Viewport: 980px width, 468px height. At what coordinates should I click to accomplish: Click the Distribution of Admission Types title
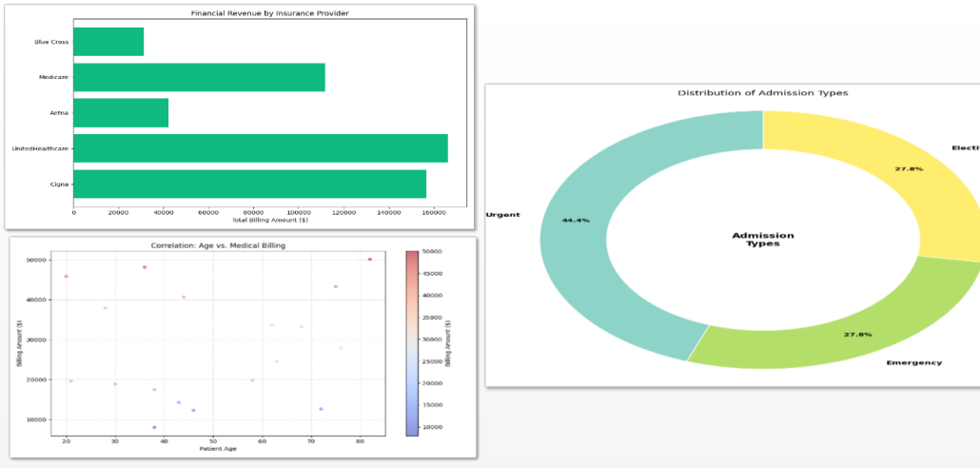coord(762,93)
